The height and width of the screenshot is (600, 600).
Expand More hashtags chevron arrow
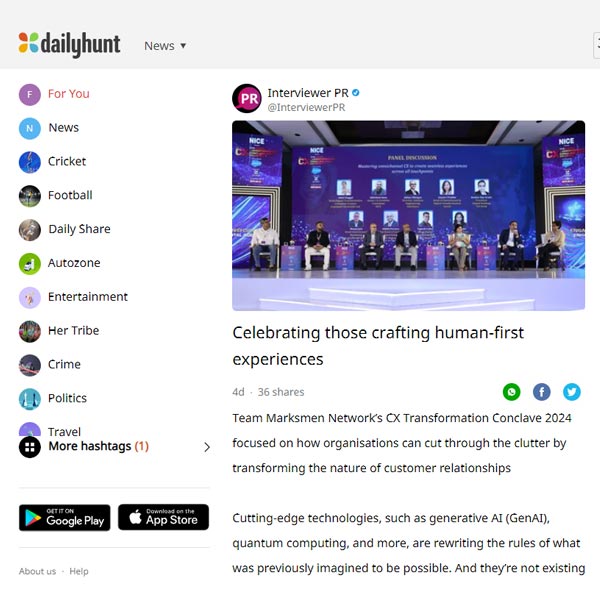207,447
